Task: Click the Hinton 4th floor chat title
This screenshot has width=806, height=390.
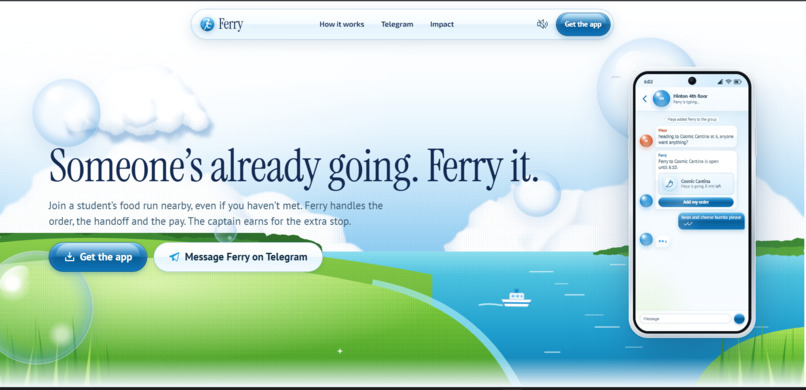Action: (690, 96)
